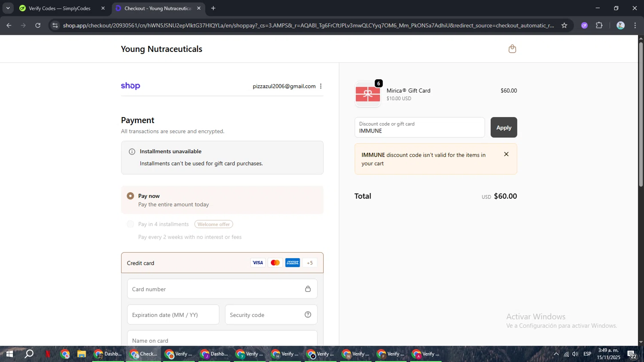The width and height of the screenshot is (644, 362).
Task: Bookmark this page with the star
Action: tap(564, 25)
